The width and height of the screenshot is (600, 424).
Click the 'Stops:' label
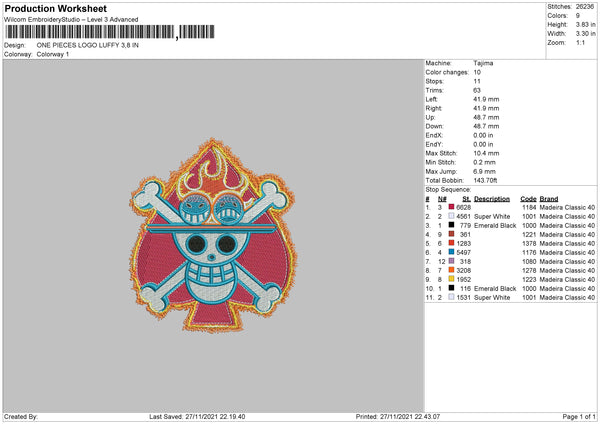[x=435, y=81]
